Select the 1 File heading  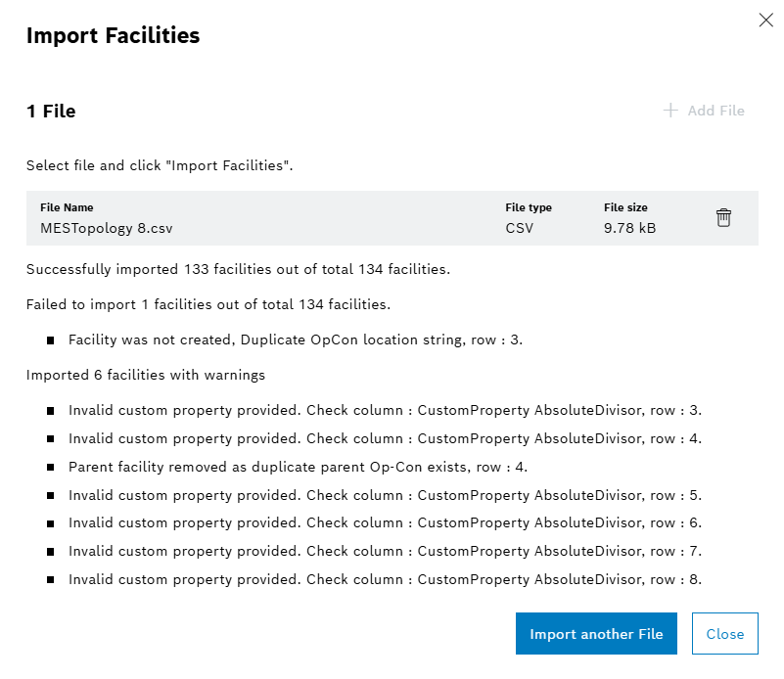(x=50, y=111)
